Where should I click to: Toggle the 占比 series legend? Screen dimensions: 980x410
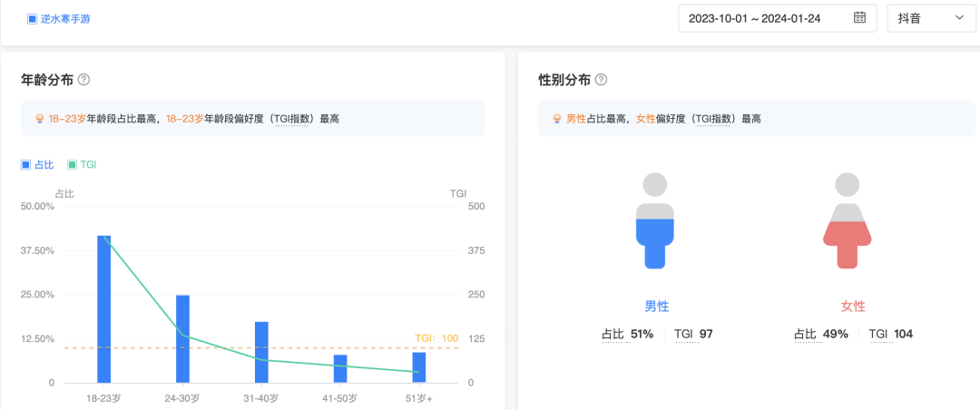point(37,165)
